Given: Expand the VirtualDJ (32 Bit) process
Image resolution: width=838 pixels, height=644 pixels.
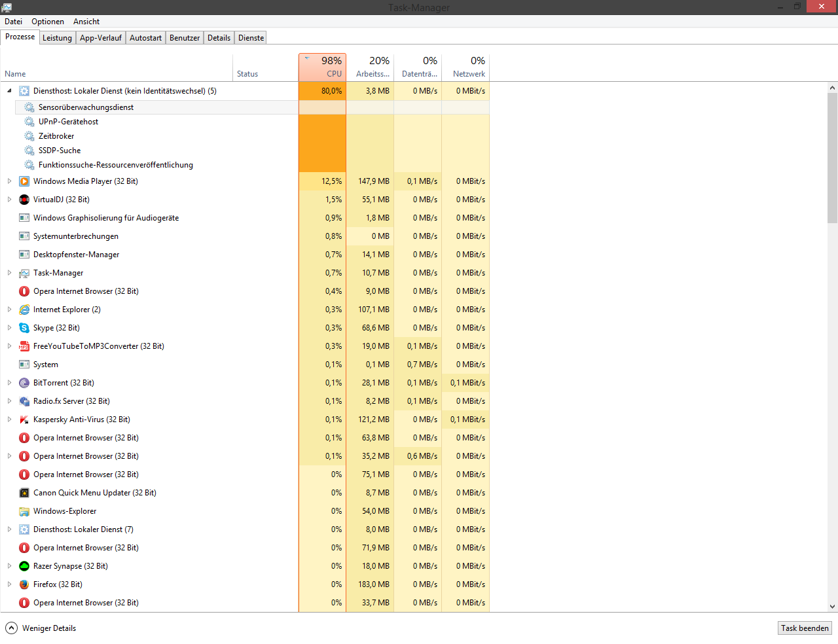Looking at the screenshot, I should click(9, 200).
